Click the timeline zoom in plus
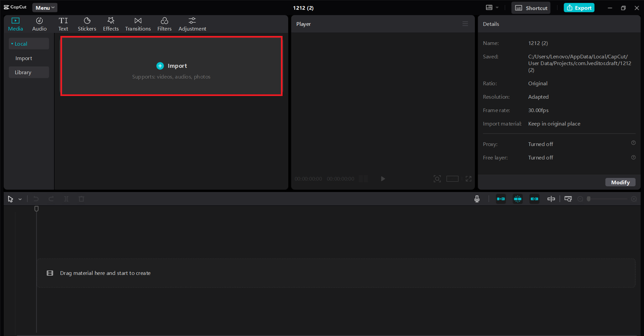This screenshot has height=336, width=644. point(633,199)
